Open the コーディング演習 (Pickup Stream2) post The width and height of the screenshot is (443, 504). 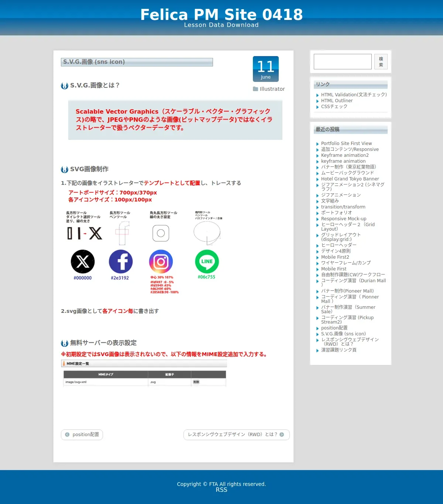(x=347, y=320)
